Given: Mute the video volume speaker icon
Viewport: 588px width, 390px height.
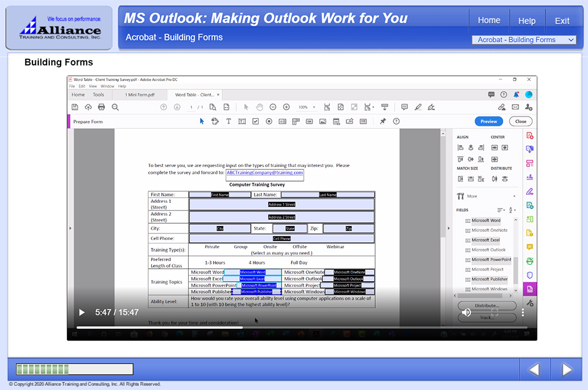Looking at the screenshot, I should pos(466,312).
